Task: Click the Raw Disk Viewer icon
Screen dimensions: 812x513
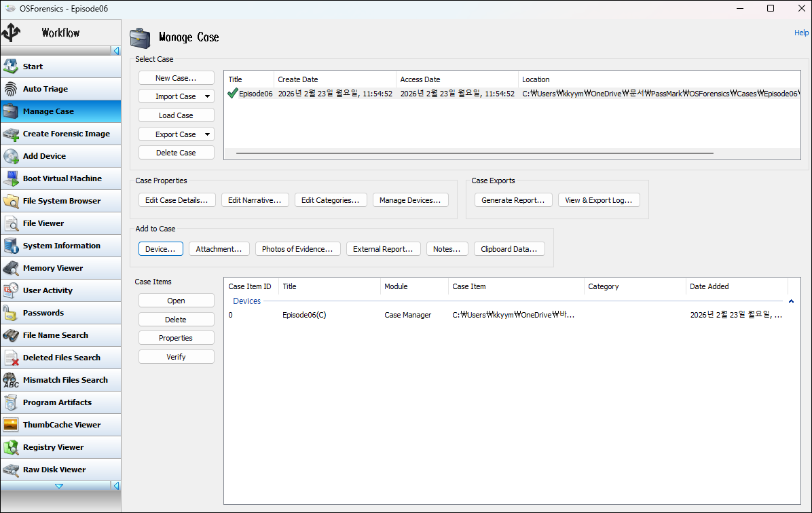Action: pyautogui.click(x=10, y=470)
